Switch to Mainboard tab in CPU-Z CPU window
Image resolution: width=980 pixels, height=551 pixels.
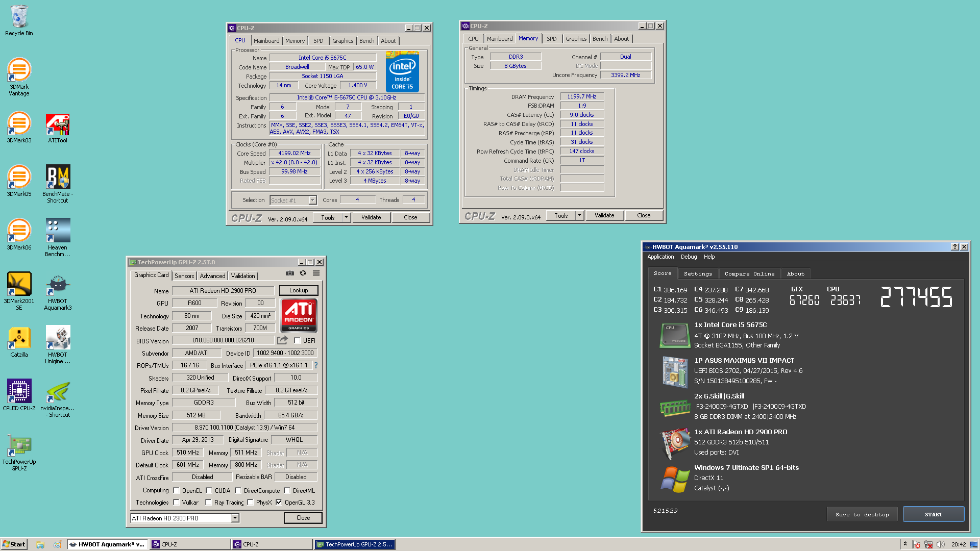[x=266, y=41]
